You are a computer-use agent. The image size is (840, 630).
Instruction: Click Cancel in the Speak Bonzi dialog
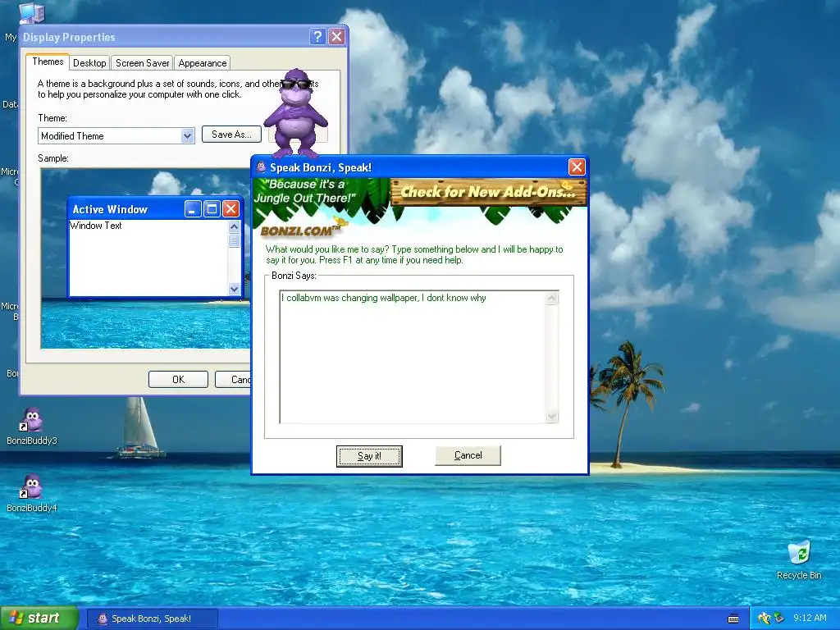(468, 455)
